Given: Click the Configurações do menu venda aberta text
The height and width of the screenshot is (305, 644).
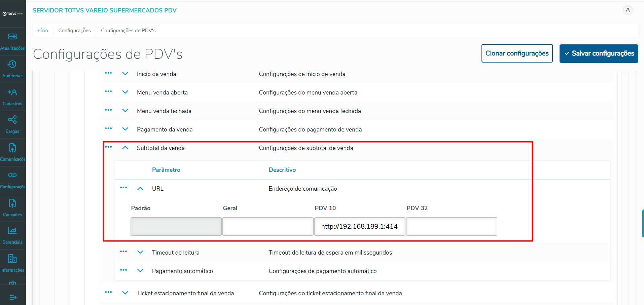Looking at the screenshot, I should (x=308, y=92).
